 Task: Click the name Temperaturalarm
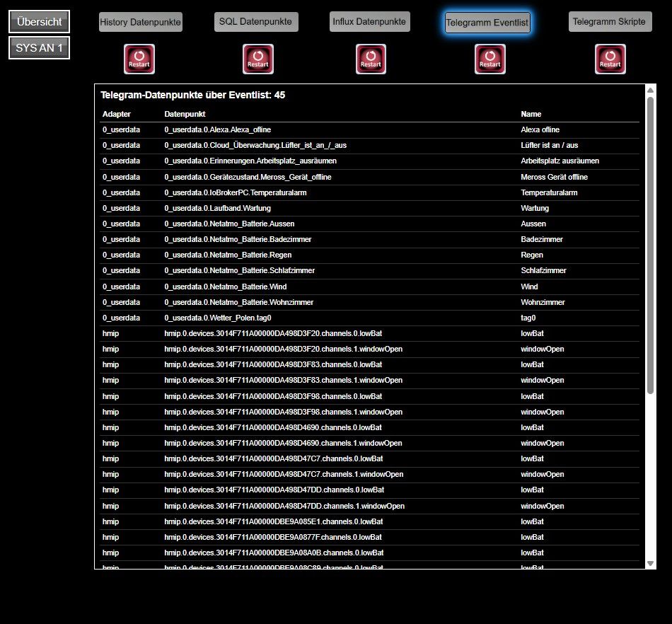549,193
